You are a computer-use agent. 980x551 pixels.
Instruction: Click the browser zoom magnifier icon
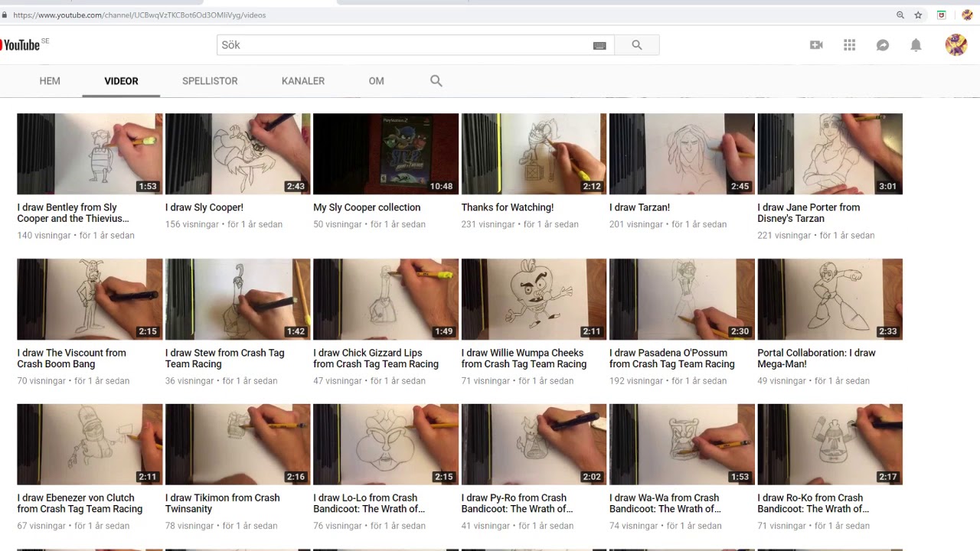900,15
